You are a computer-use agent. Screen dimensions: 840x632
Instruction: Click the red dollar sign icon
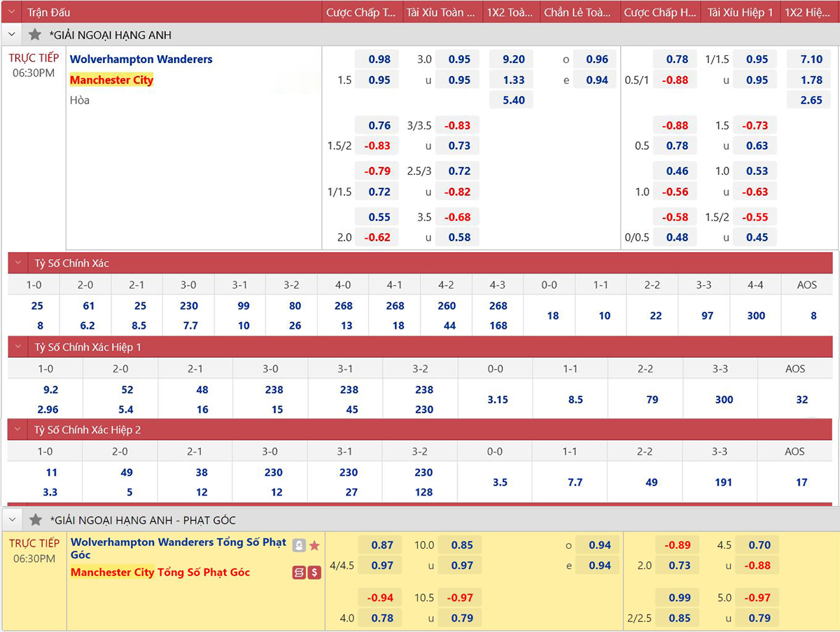(314, 573)
